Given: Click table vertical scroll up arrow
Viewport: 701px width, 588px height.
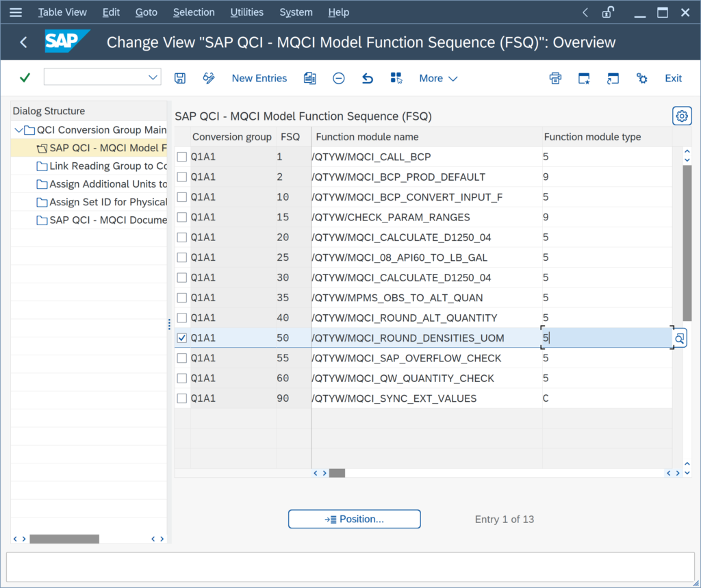Looking at the screenshot, I should point(687,152).
